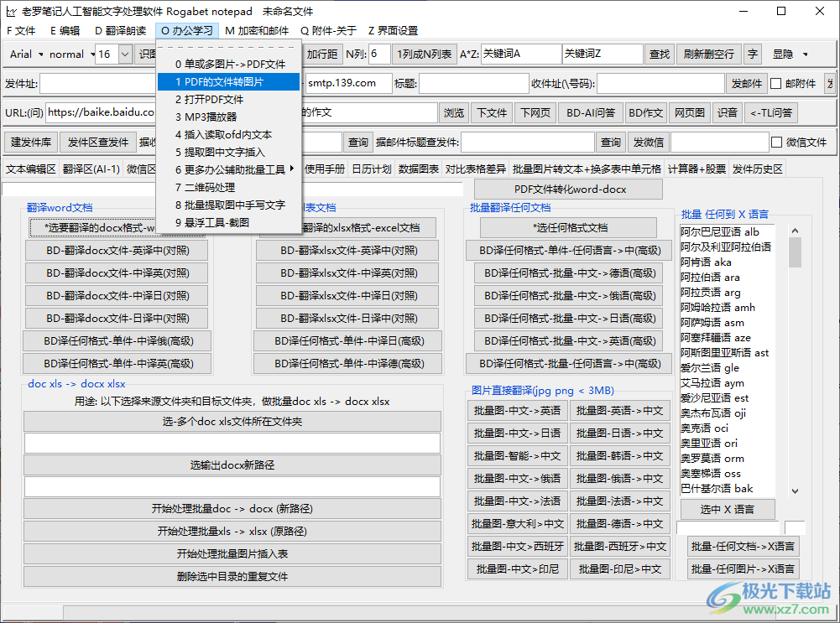Click the 选中 X 语言 button

click(x=727, y=510)
